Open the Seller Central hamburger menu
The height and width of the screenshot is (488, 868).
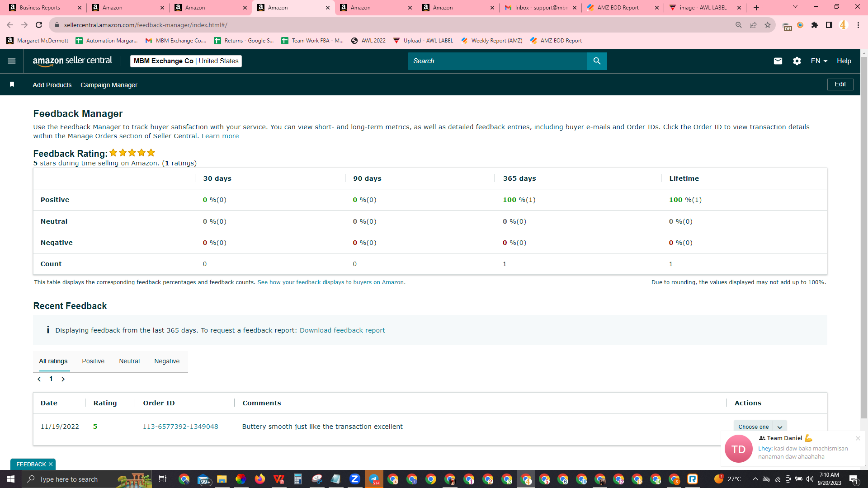[12, 61]
